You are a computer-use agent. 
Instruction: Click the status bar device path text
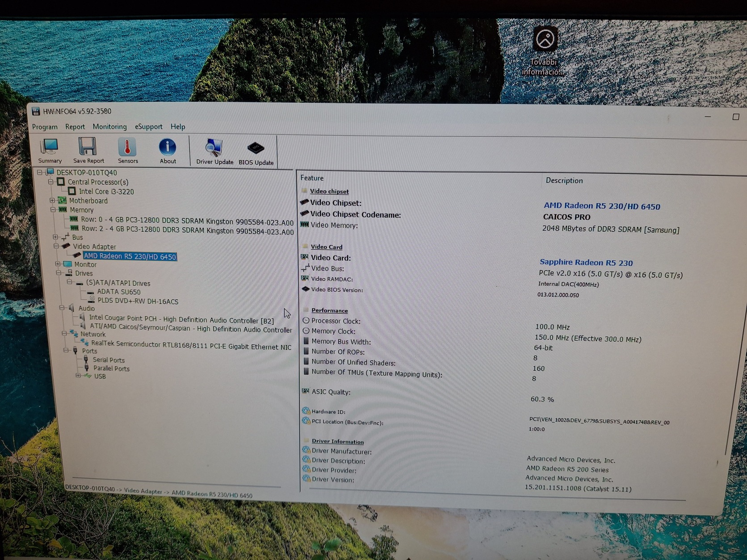coord(159,491)
